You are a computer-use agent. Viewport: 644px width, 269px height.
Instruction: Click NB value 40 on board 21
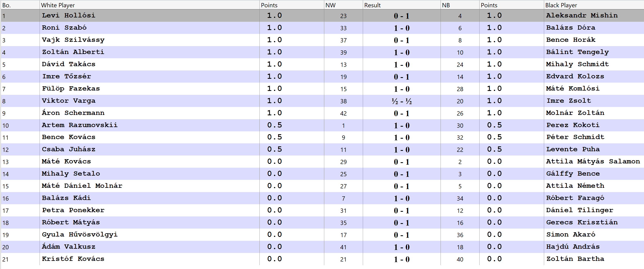[x=460, y=259]
